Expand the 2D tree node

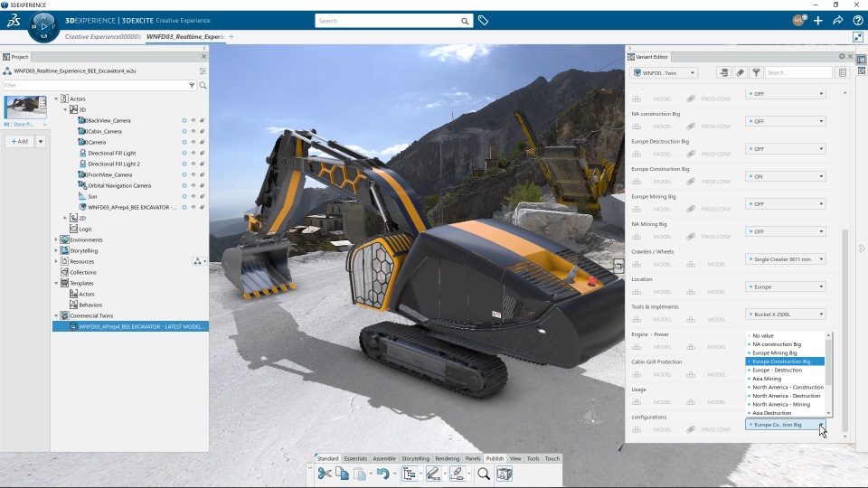(x=65, y=218)
